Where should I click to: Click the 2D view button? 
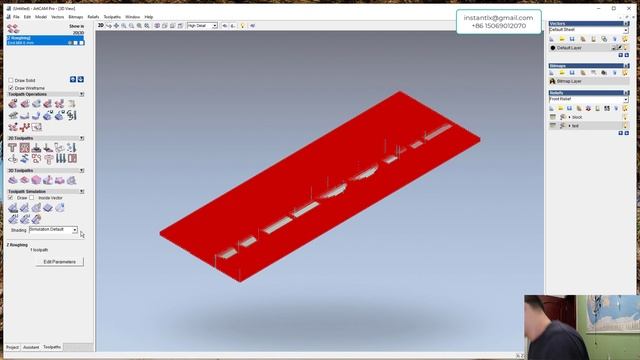[x=101, y=26]
